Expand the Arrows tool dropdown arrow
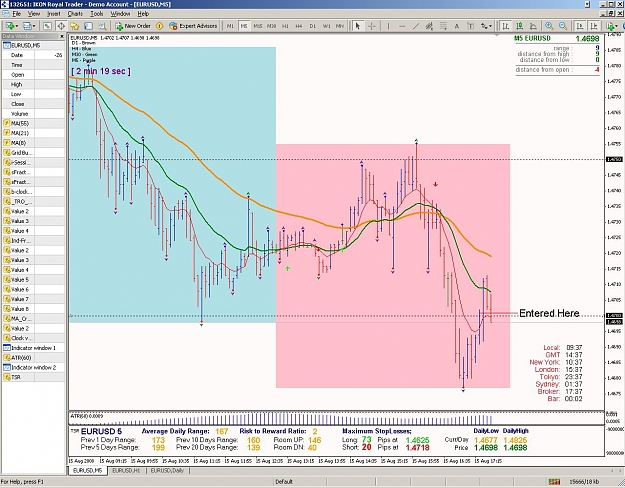Image resolution: width=625 pixels, height=488 pixels. pyautogui.click(x=490, y=26)
